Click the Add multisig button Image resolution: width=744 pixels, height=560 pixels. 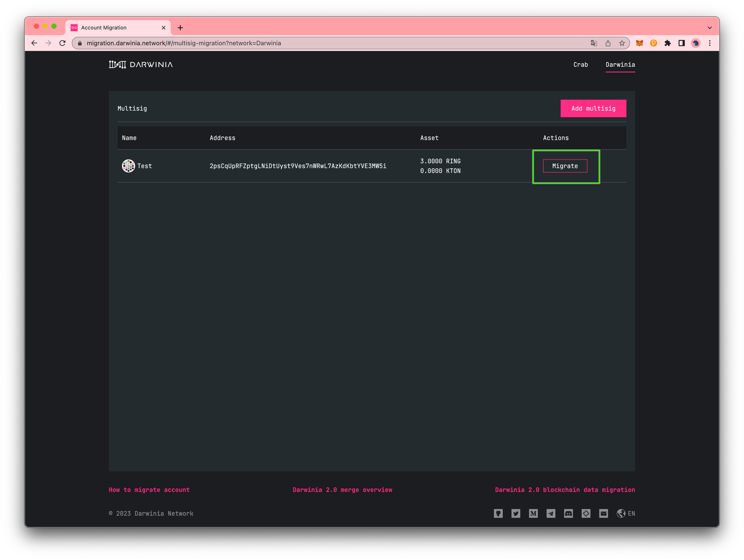pyautogui.click(x=593, y=108)
